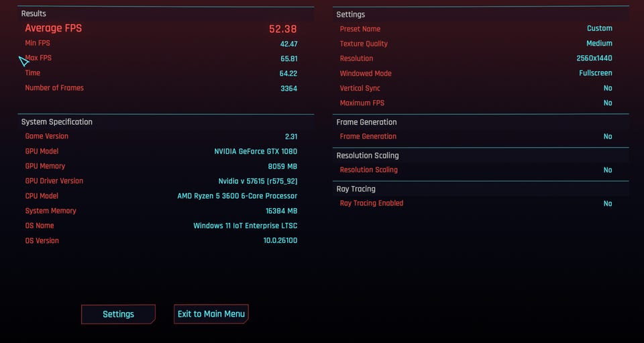
Task: Click NVIDIA GeForce GTX 1080 text
Action: click(x=256, y=152)
